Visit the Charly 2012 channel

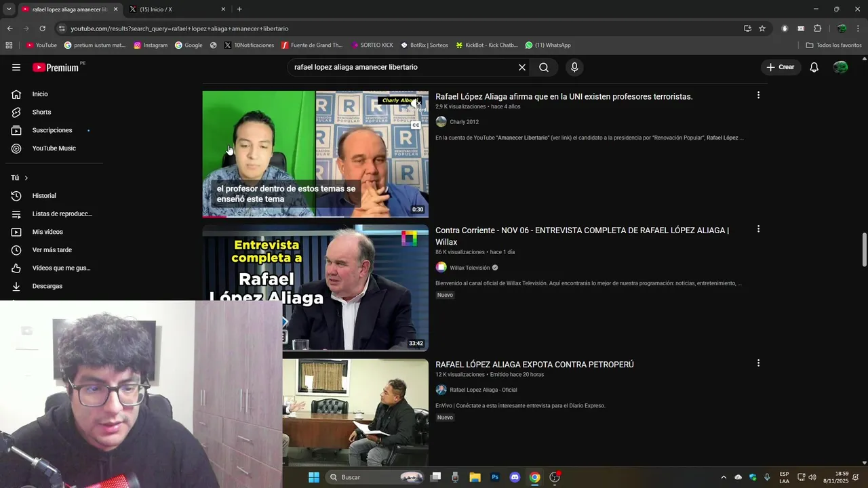coord(464,122)
